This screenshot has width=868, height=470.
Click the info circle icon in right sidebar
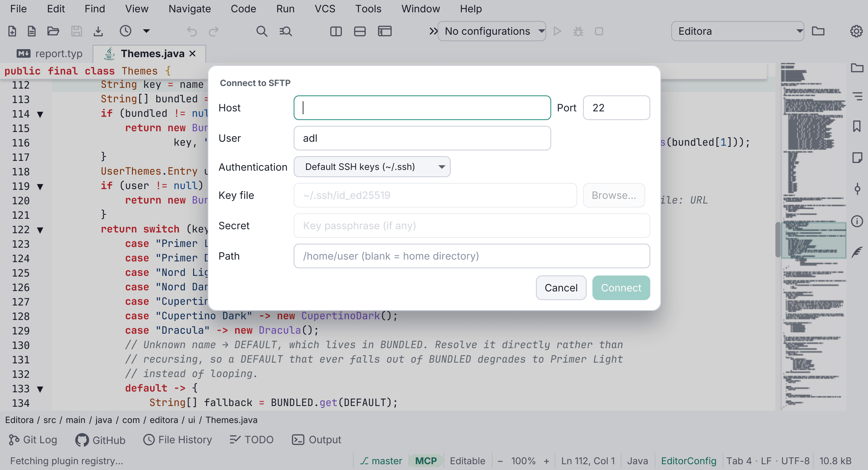(x=857, y=221)
